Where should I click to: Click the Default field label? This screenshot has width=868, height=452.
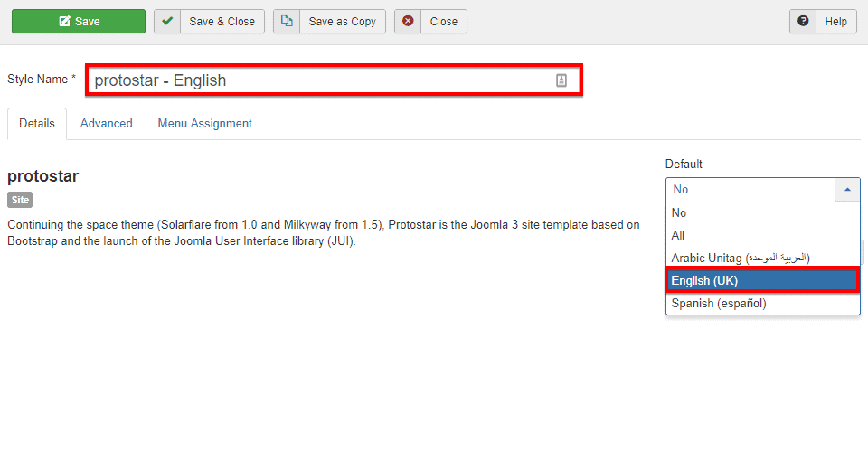(684, 164)
